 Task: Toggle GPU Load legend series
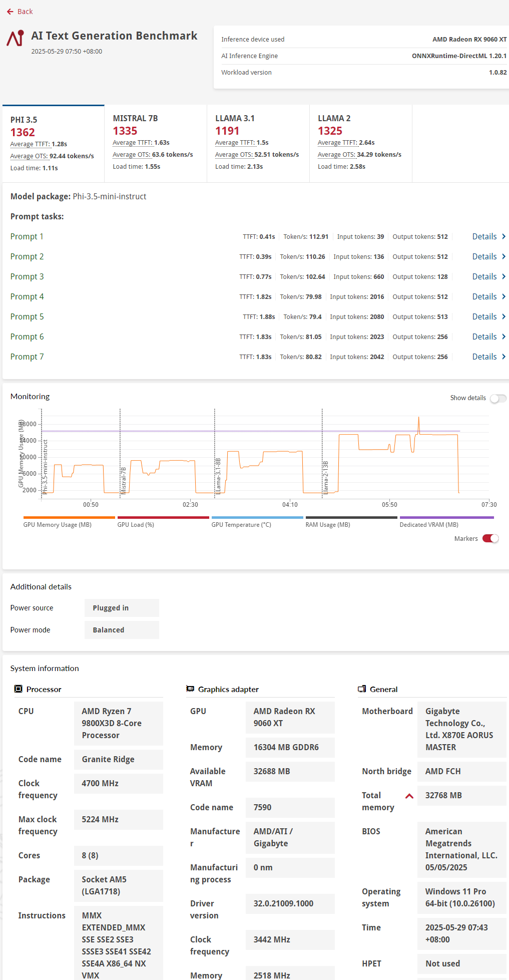[x=163, y=522]
